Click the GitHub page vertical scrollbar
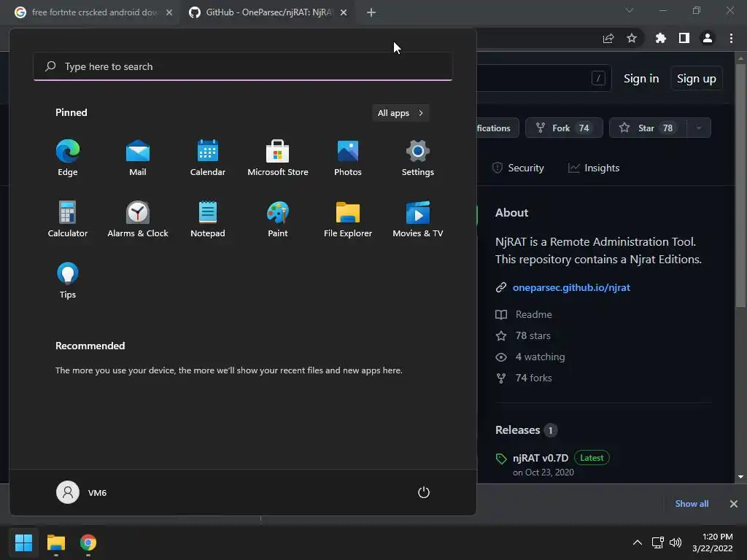The height and width of the screenshot is (560, 747). coord(740,186)
